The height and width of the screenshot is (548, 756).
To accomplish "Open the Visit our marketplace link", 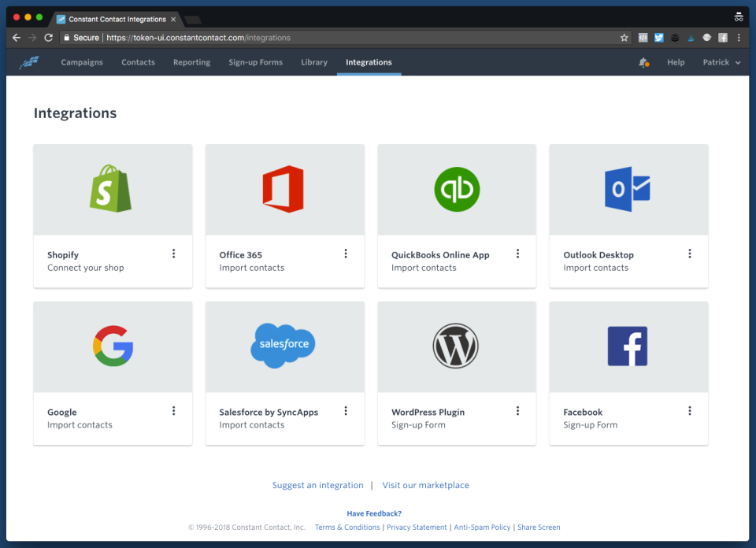I will 425,485.
